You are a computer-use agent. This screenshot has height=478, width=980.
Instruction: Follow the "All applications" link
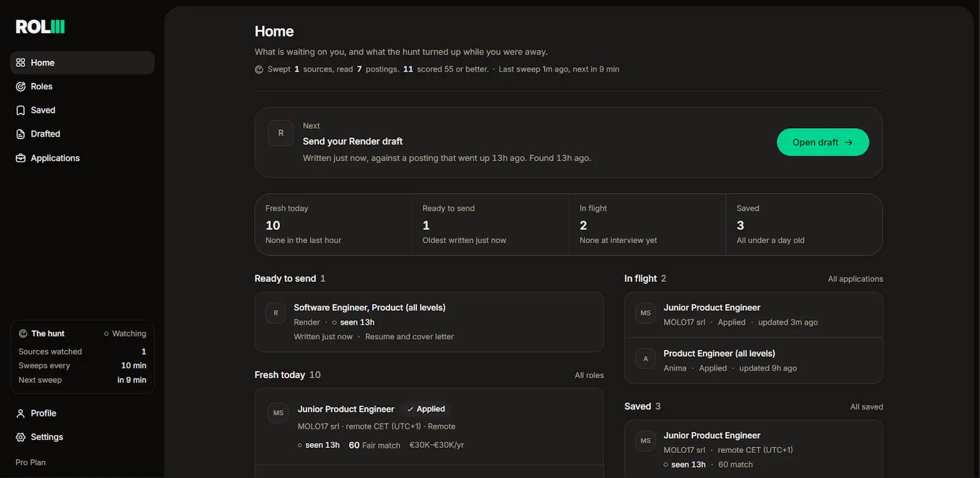tap(856, 279)
